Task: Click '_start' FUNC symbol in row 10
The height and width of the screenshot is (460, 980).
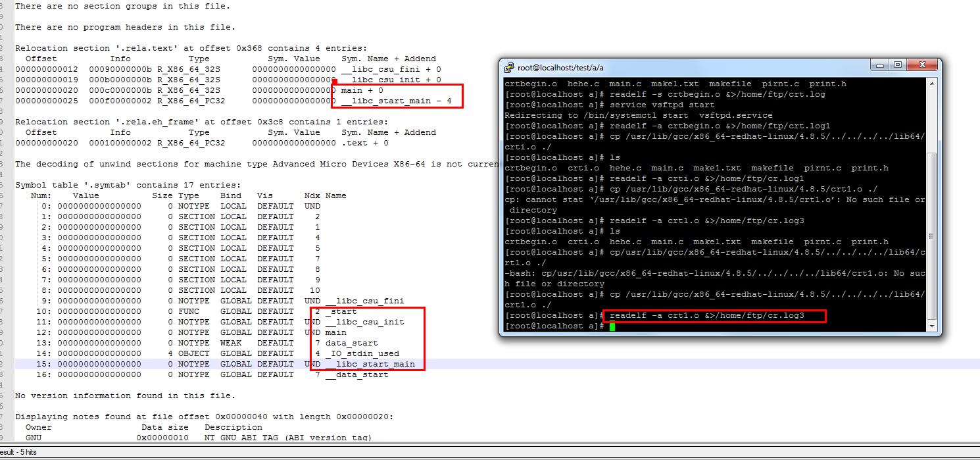Action: tap(341, 311)
